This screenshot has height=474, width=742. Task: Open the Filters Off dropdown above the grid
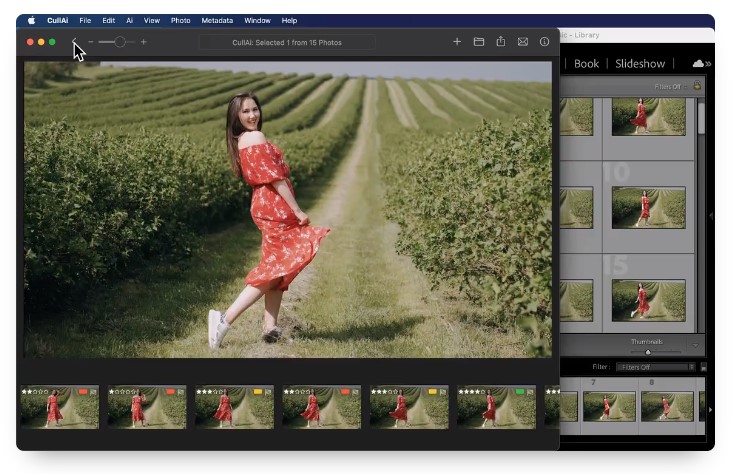click(667, 87)
